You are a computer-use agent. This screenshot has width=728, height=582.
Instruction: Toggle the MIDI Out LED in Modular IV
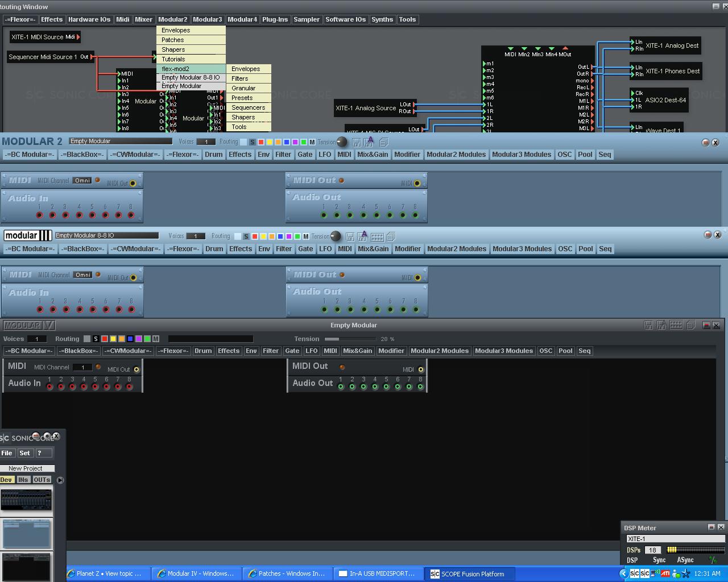(x=342, y=367)
